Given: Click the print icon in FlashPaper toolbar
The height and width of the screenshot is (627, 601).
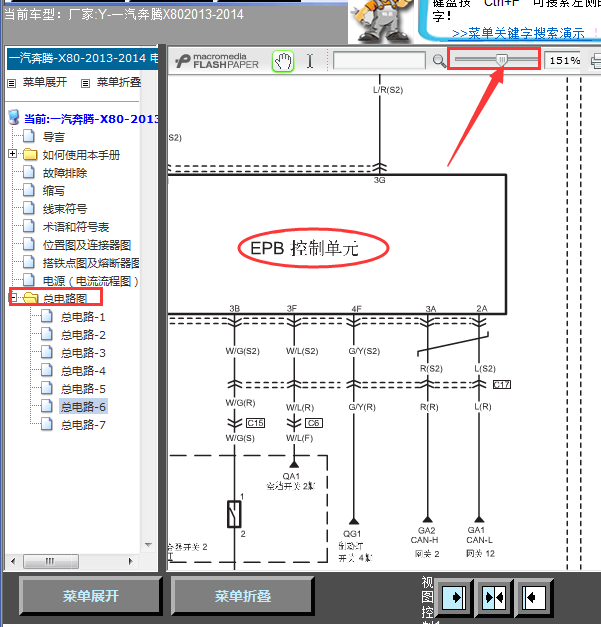Looking at the screenshot, I should pos(596,61).
